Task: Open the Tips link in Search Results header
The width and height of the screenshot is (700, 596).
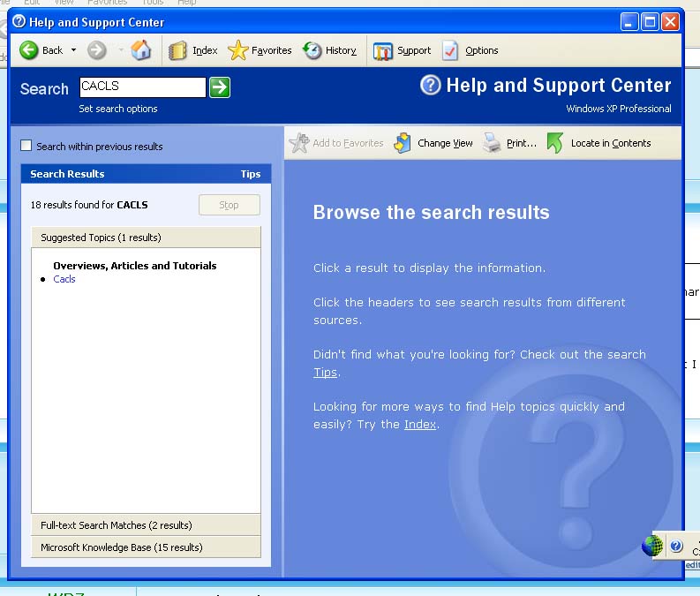Action: pos(251,174)
